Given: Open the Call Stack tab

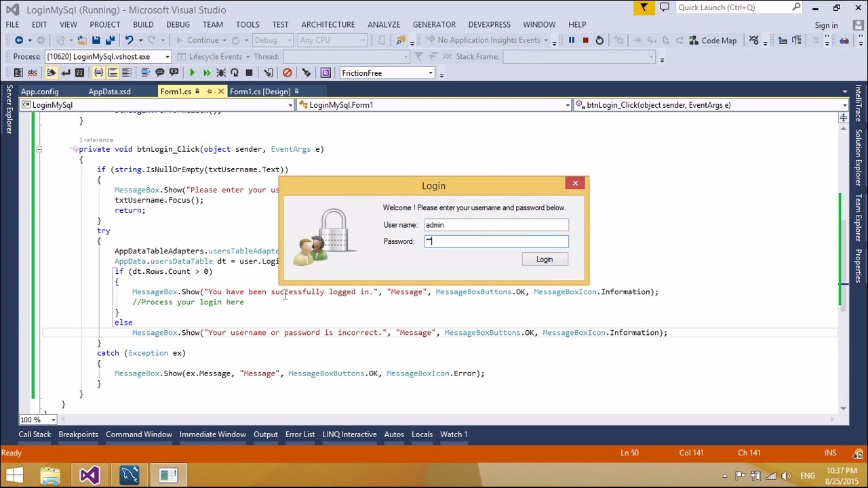Looking at the screenshot, I should 35,434.
